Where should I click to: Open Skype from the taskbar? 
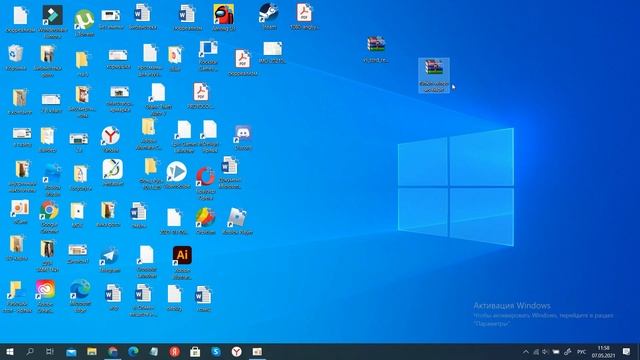(x=216, y=351)
